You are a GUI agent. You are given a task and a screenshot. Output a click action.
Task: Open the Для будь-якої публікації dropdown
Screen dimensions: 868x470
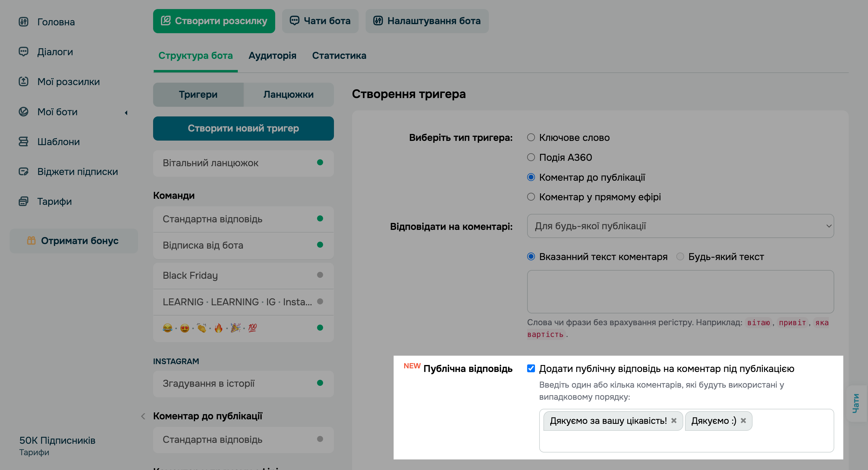point(680,226)
